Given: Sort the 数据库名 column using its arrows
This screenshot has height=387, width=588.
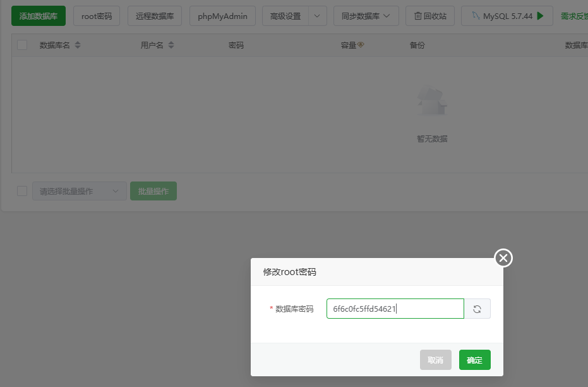Looking at the screenshot, I should tap(78, 45).
